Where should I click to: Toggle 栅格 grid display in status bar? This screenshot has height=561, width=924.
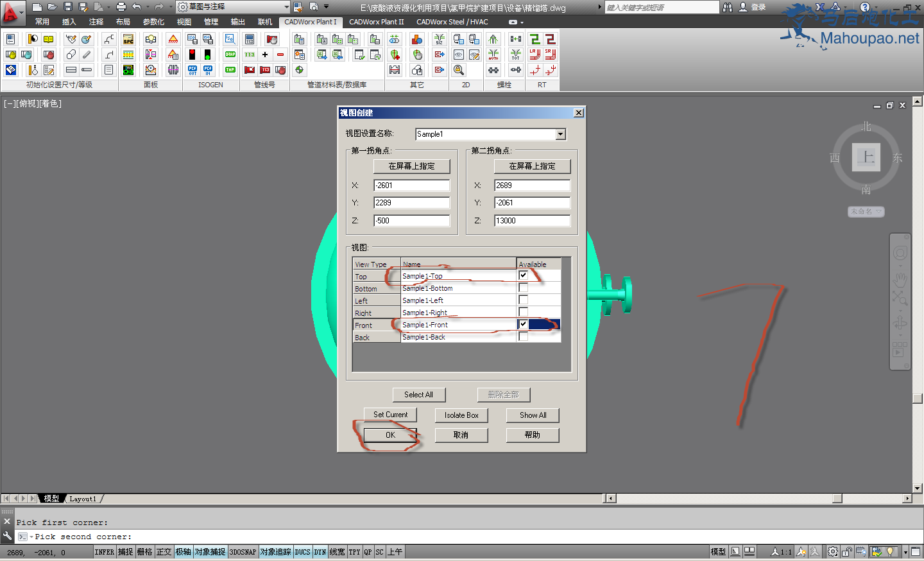145,552
